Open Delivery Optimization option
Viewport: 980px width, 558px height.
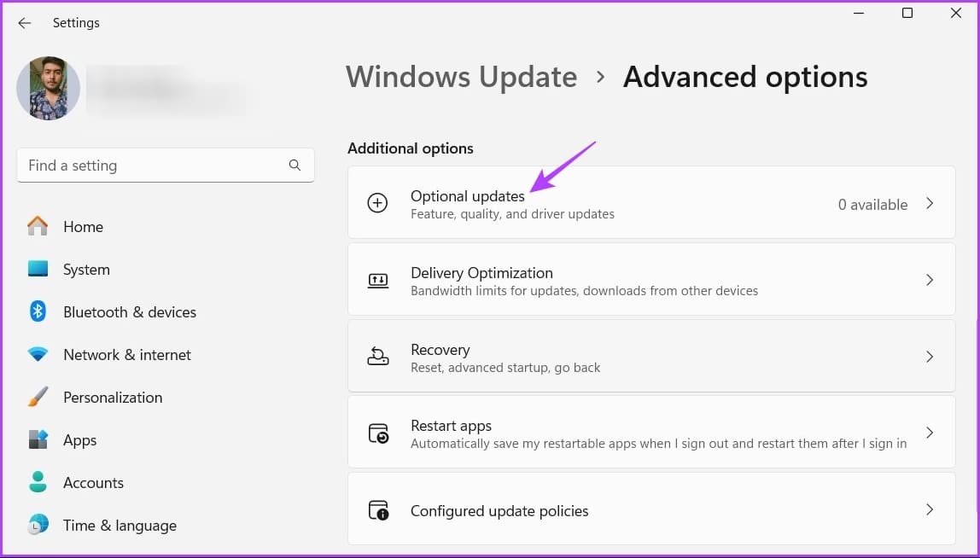point(651,279)
